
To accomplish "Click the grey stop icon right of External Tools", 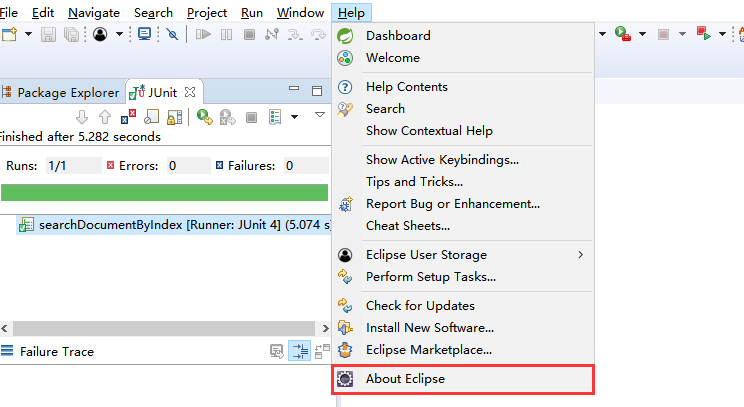I will 663,34.
